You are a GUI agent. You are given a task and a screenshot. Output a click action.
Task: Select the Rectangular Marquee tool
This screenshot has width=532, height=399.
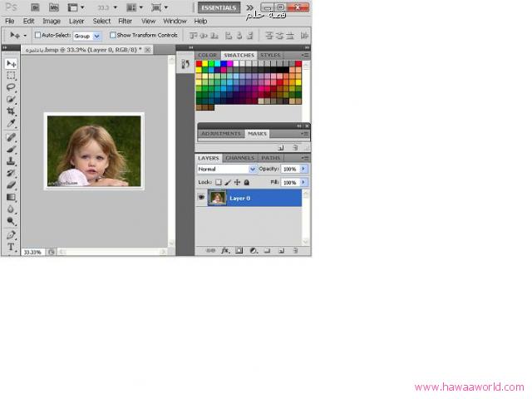tap(12, 75)
